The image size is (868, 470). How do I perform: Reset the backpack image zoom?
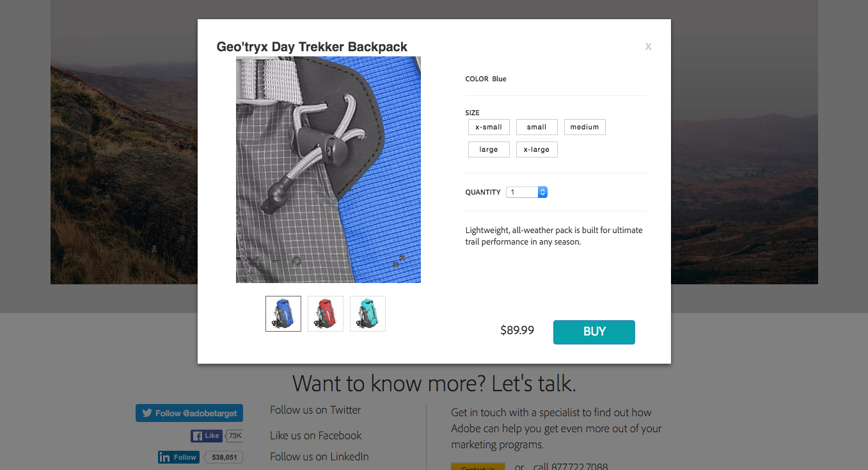[296, 261]
